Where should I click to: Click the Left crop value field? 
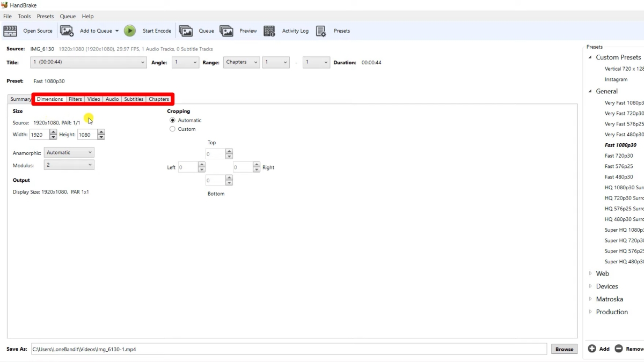coord(188,167)
